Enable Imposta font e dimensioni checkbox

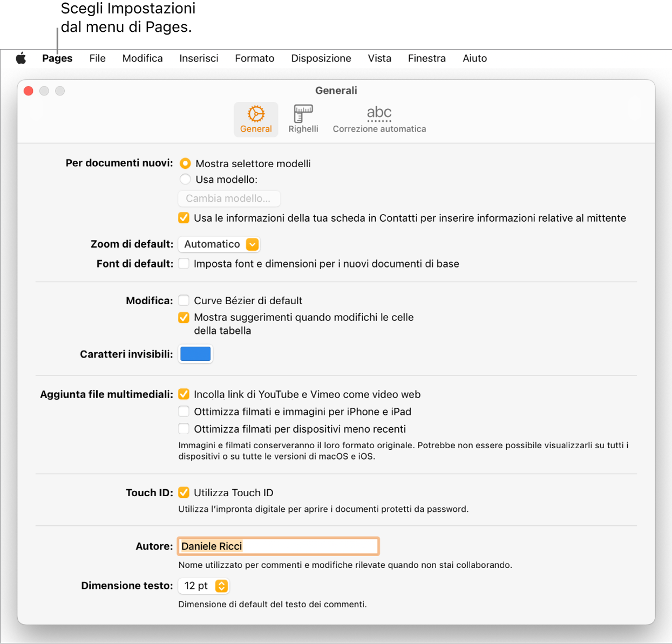184,263
